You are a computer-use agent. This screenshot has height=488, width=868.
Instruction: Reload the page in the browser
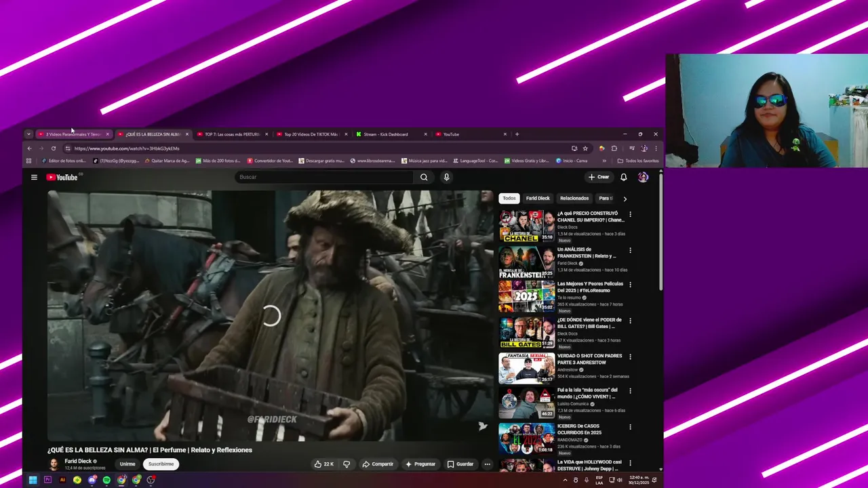54,148
